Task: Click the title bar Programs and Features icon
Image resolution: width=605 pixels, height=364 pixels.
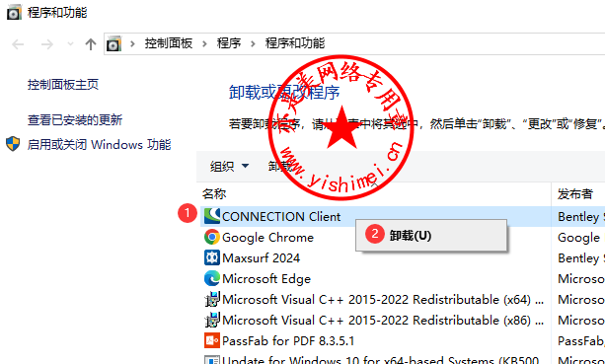Action: point(14,13)
